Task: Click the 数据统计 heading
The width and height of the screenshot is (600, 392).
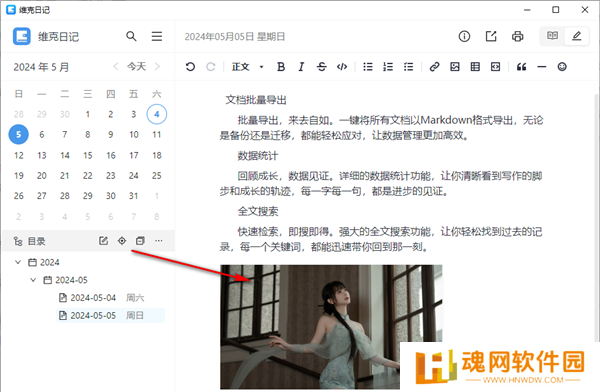Action: [x=258, y=156]
